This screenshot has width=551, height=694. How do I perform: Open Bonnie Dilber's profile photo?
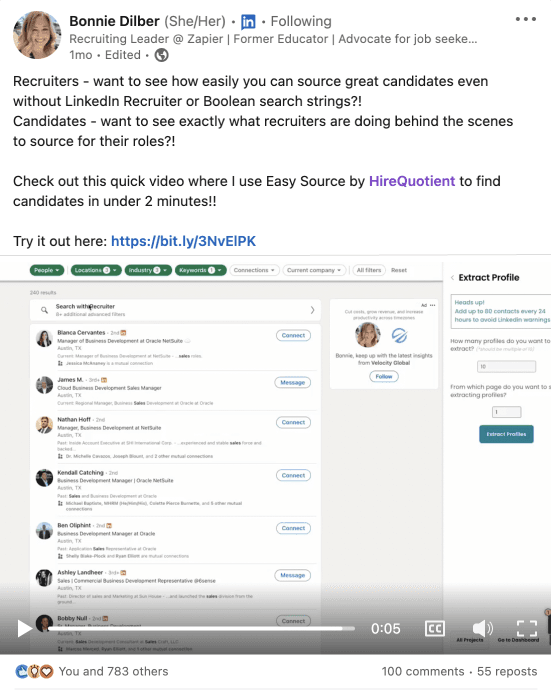[37, 35]
